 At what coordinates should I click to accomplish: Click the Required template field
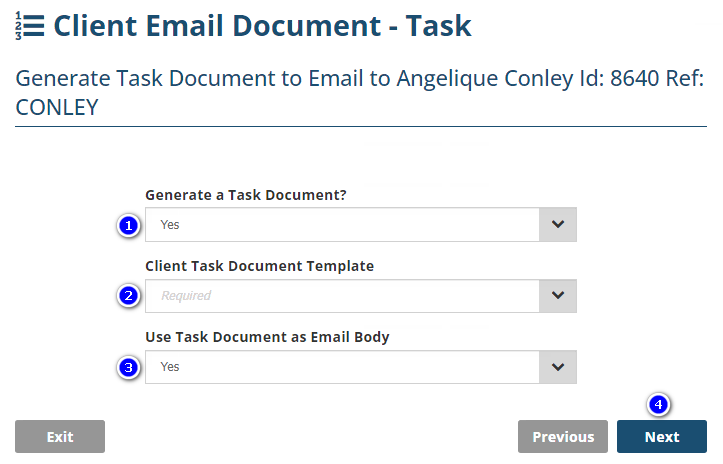[x=342, y=296]
